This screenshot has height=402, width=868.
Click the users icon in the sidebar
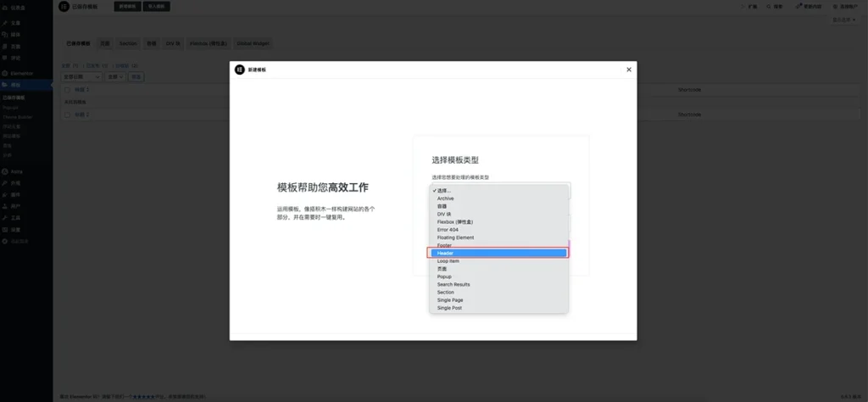[5, 206]
